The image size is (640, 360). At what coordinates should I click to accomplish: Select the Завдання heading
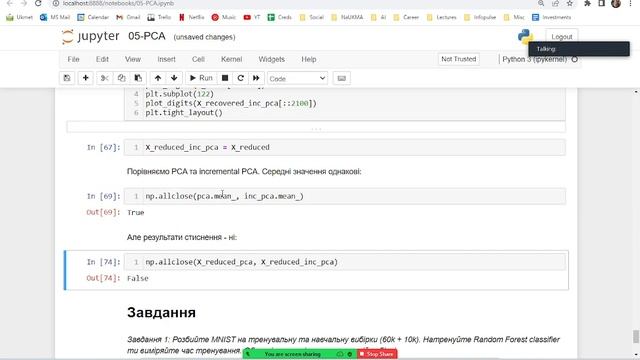(161, 312)
